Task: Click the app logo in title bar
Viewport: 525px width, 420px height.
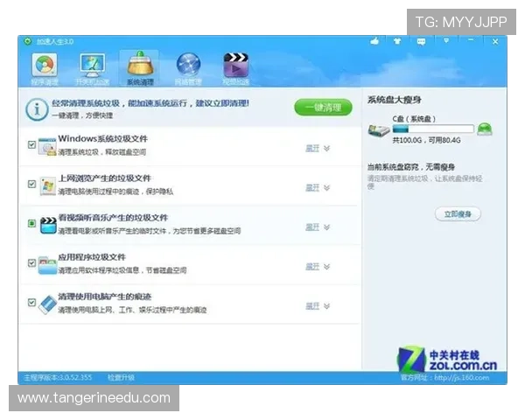Action: (27, 41)
